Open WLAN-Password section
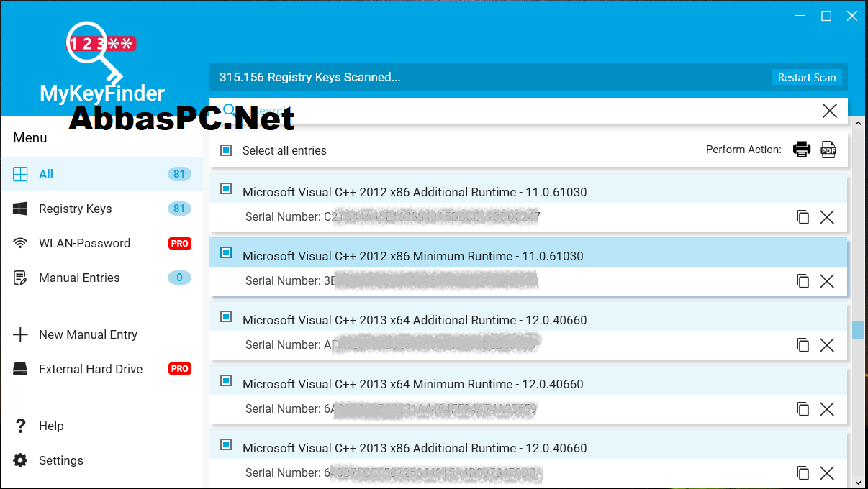Viewport: 868px width, 489px height. pos(101,243)
